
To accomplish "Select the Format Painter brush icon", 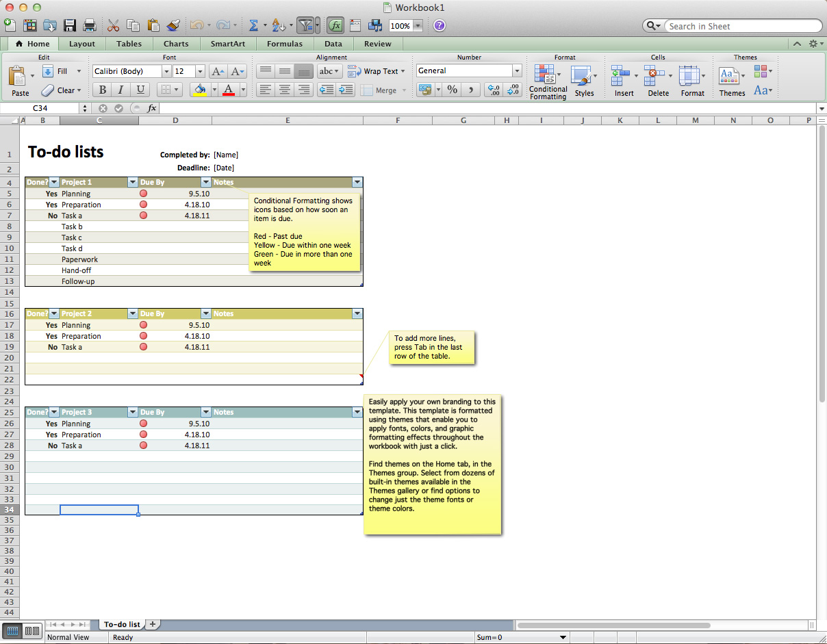I will 173,26.
